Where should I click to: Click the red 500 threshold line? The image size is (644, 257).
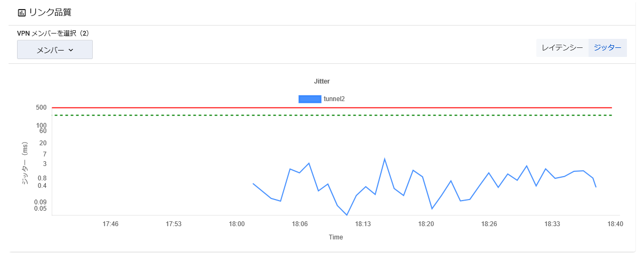332,107
